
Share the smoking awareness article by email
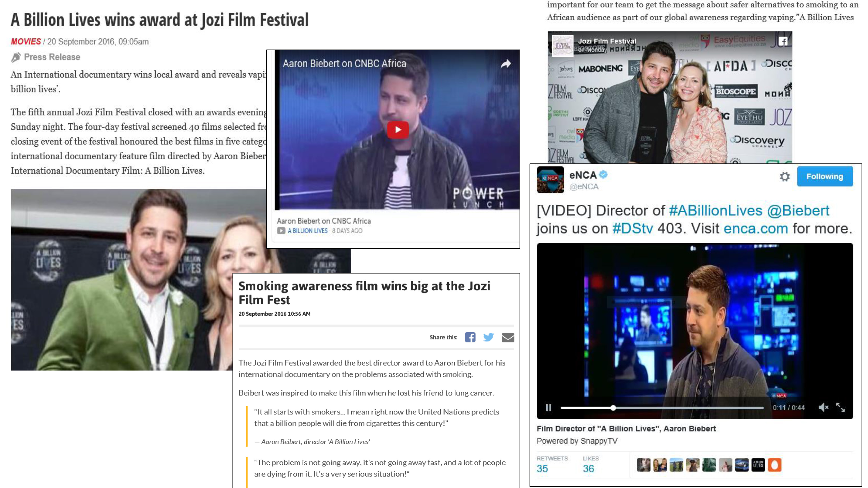[x=508, y=337]
